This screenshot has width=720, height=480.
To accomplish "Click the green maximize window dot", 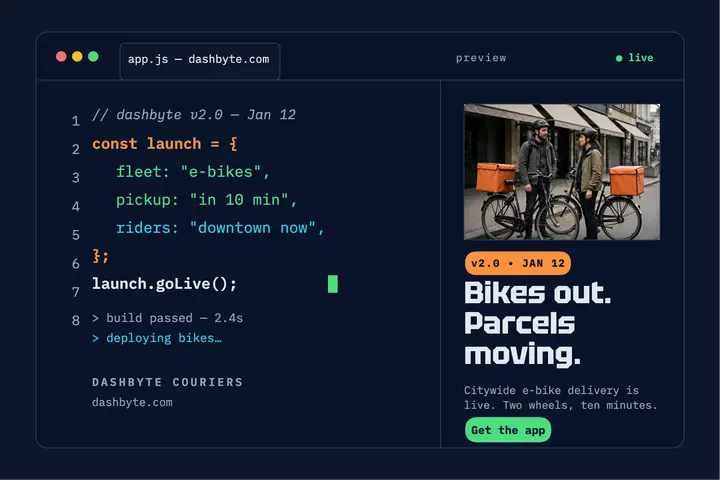I will coord(93,56).
